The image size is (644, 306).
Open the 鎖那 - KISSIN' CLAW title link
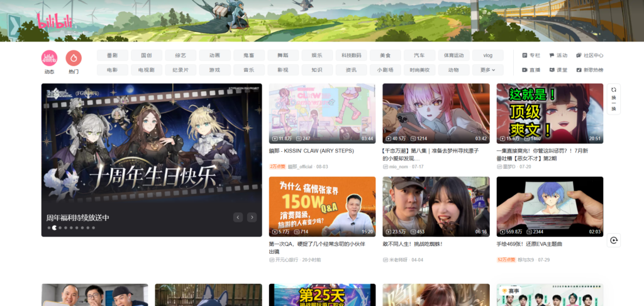tap(311, 151)
